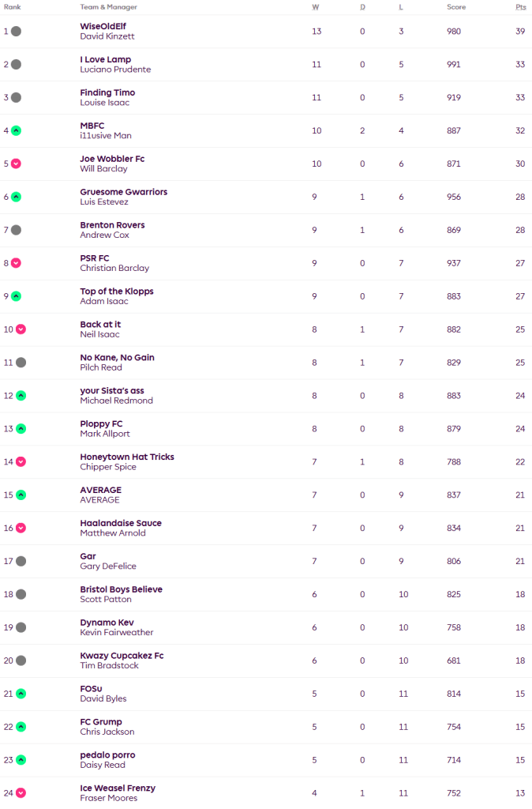
Task: Open Haalandaise Sauce team entry
Action: [x=121, y=523]
